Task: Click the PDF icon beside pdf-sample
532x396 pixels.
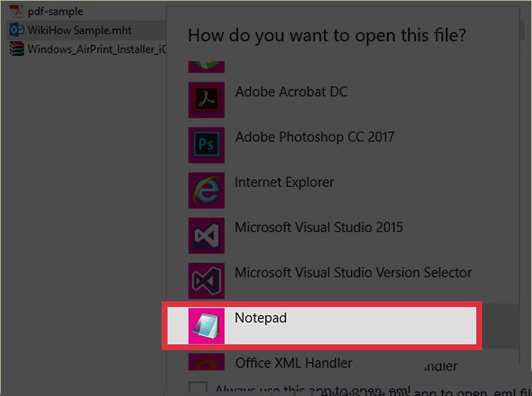Action: (x=16, y=11)
